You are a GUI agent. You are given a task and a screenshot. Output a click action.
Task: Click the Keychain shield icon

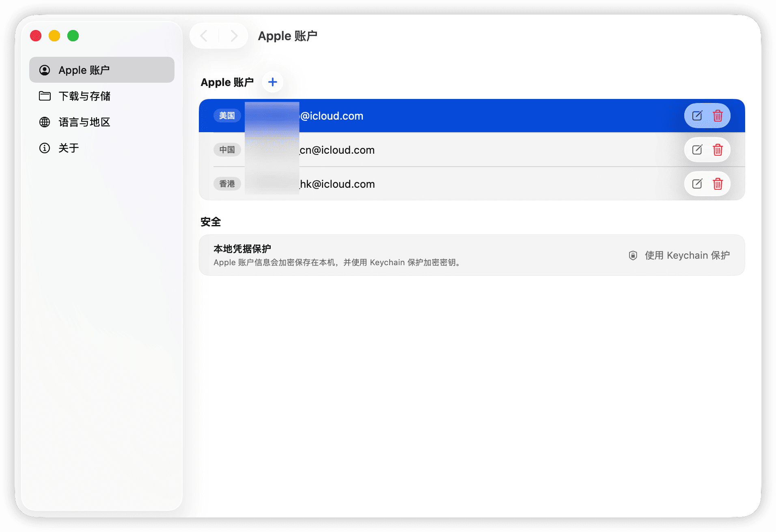[633, 255]
